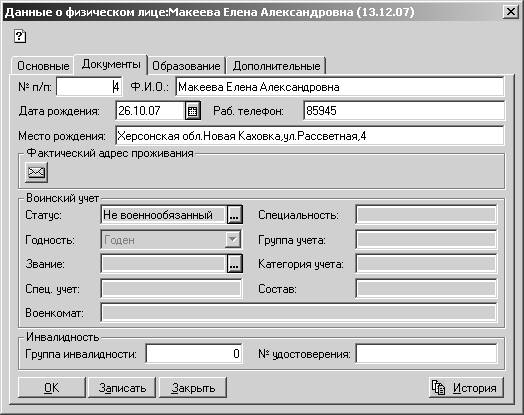This screenshot has width=524, height=415.
Task: Click the Раб. телефон input field
Action: click(x=404, y=111)
